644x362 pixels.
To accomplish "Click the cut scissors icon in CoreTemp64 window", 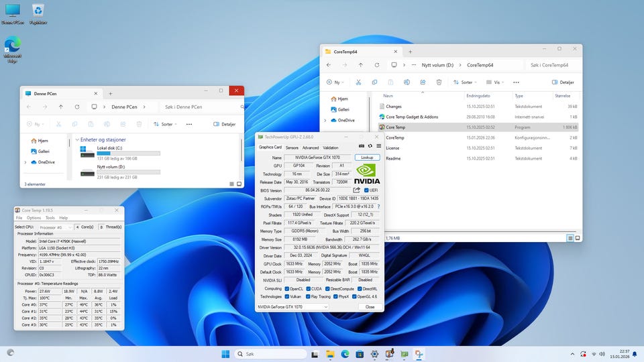I will pyautogui.click(x=358, y=82).
